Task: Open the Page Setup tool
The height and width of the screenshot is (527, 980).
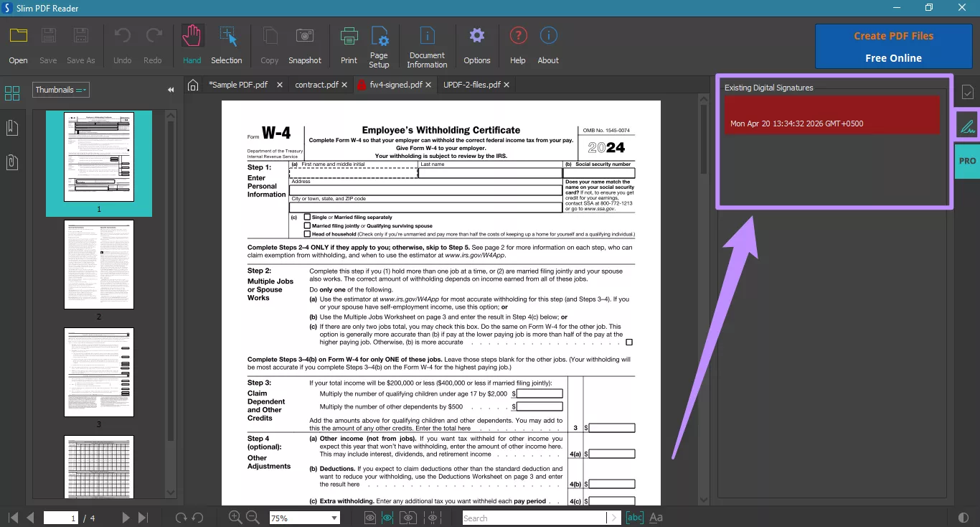Action: point(379,44)
